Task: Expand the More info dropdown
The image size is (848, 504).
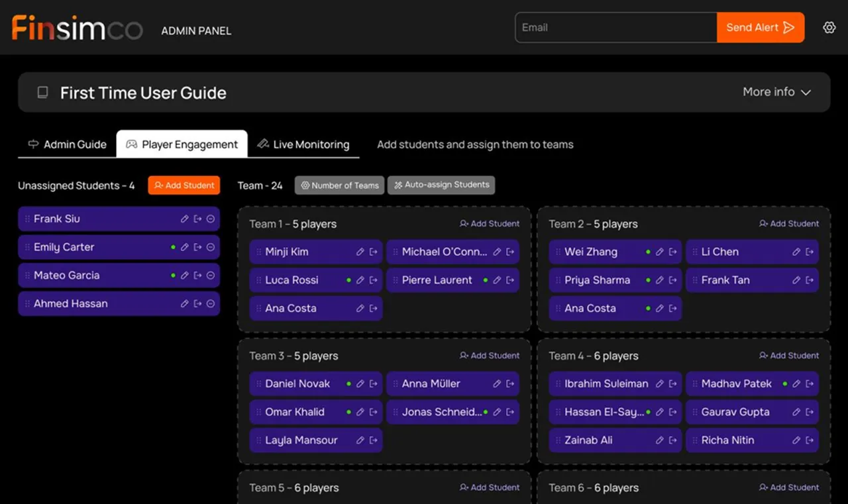Action: (x=776, y=92)
